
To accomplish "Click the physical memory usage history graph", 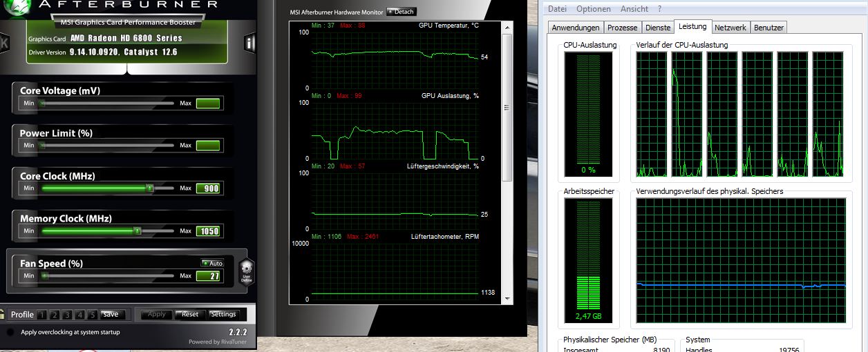I will pos(741,261).
